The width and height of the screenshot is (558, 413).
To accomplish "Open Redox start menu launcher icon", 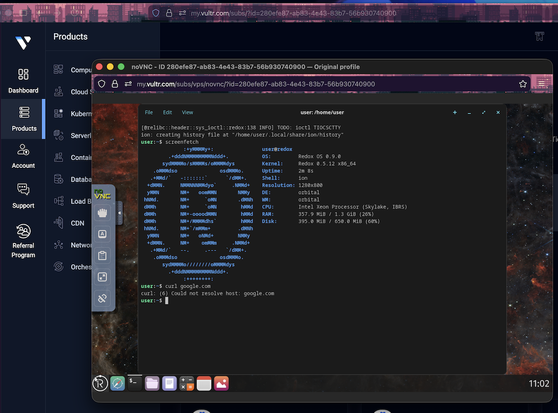I will point(100,383).
